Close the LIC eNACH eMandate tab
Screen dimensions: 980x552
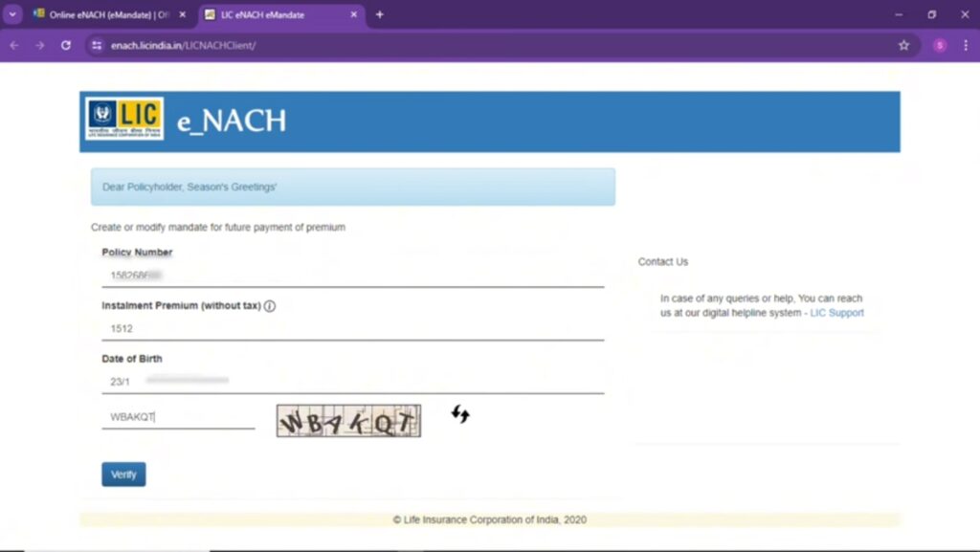(x=354, y=14)
